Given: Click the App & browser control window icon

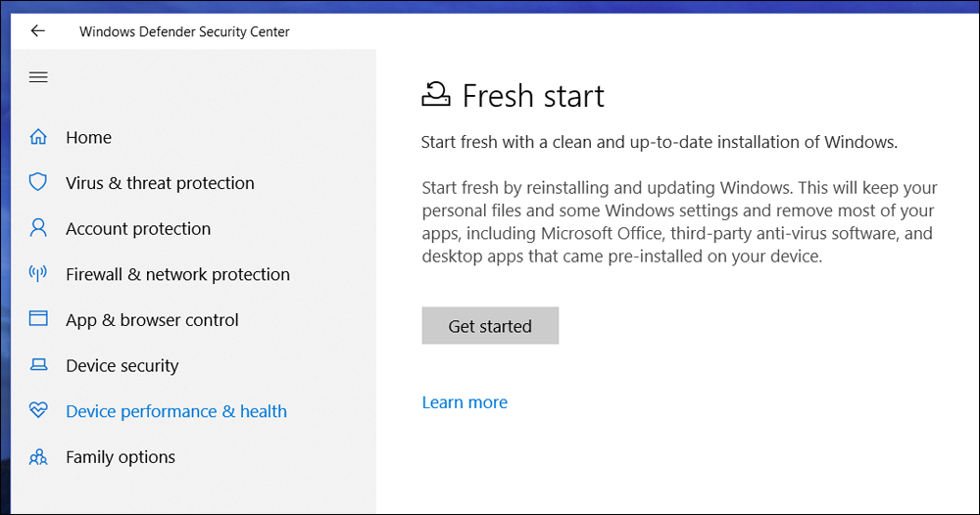Looking at the screenshot, I should [38, 319].
